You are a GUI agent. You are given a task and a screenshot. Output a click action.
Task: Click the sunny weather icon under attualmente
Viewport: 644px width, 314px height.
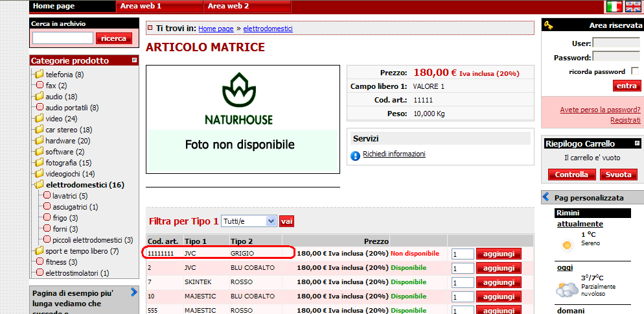tap(567, 245)
